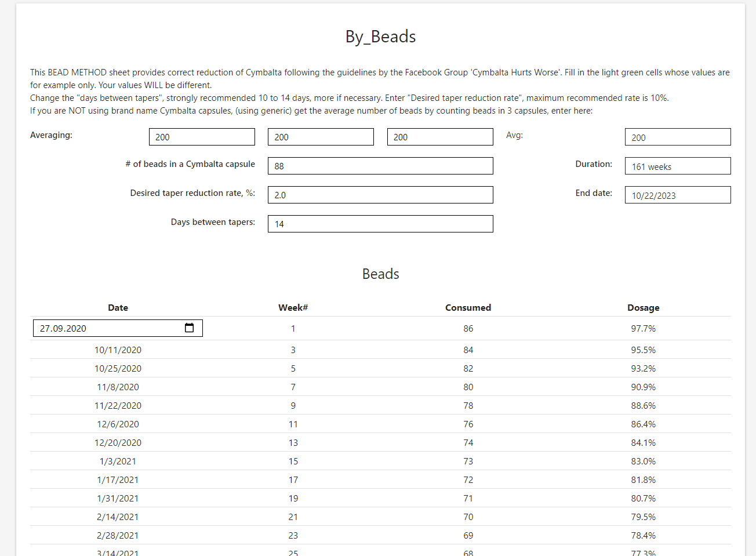Click the End date field showing 10/22/2023
Screen dimensions: 756x556
tap(678, 194)
